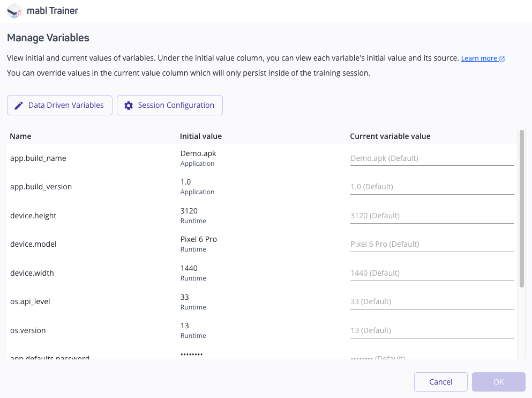Click the pencil icon on Data Driven Variables
Image resolution: width=532 pixels, height=398 pixels.
(x=19, y=105)
